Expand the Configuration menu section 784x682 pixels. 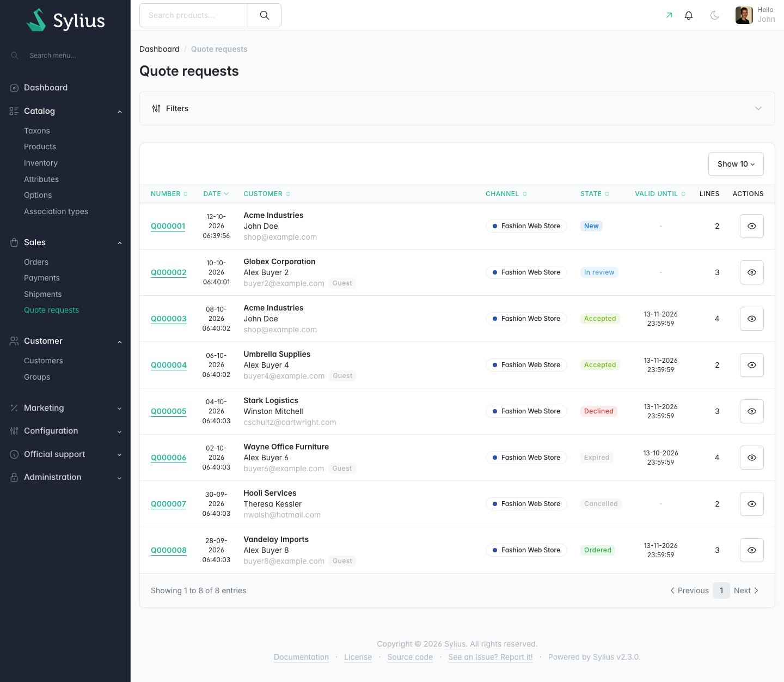pyautogui.click(x=65, y=431)
